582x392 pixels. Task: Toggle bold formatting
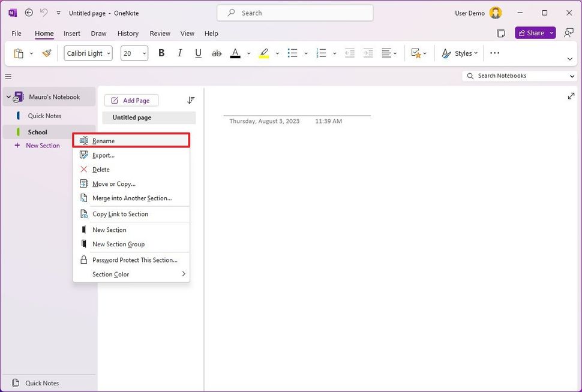161,53
